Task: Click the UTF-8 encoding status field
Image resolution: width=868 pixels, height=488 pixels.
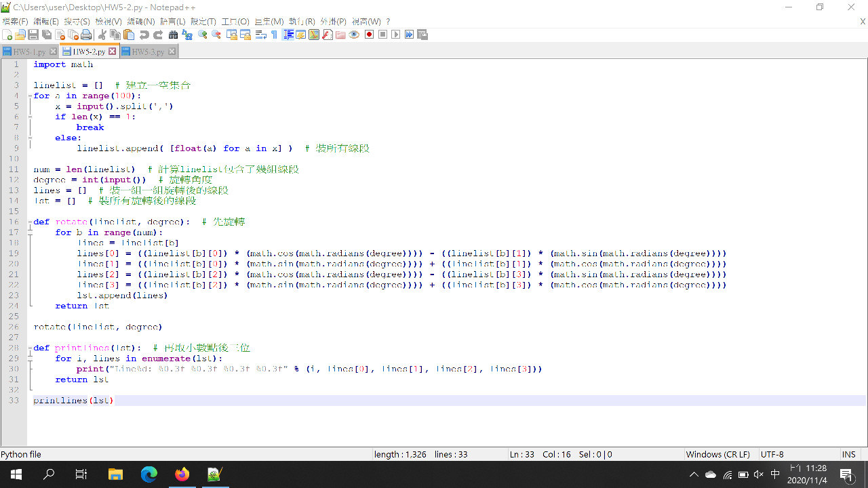Action: click(772, 455)
